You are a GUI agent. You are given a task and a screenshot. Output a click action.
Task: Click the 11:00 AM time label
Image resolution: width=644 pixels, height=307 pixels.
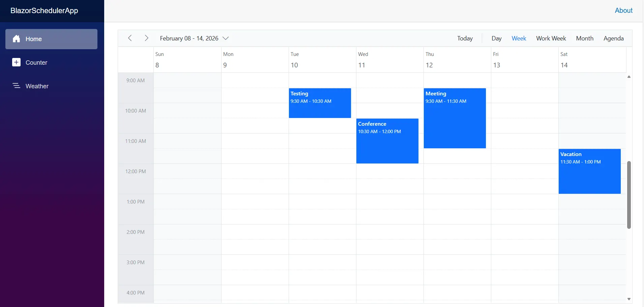point(136,141)
